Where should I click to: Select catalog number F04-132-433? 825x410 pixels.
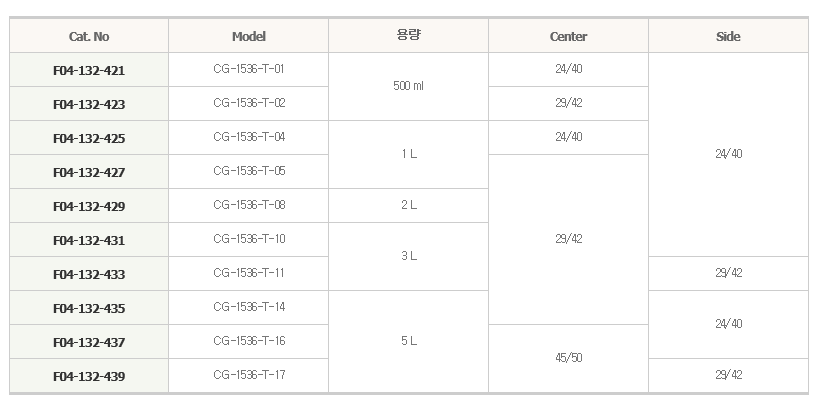click(89, 274)
